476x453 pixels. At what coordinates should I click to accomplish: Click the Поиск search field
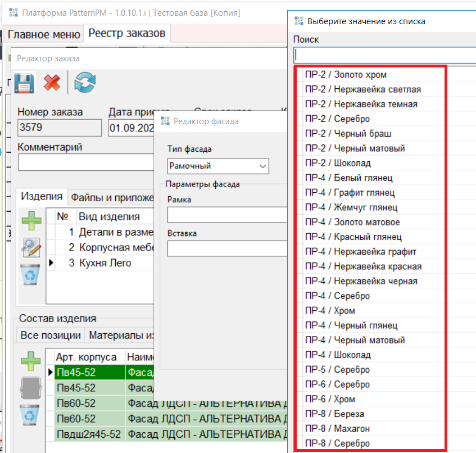(x=384, y=55)
